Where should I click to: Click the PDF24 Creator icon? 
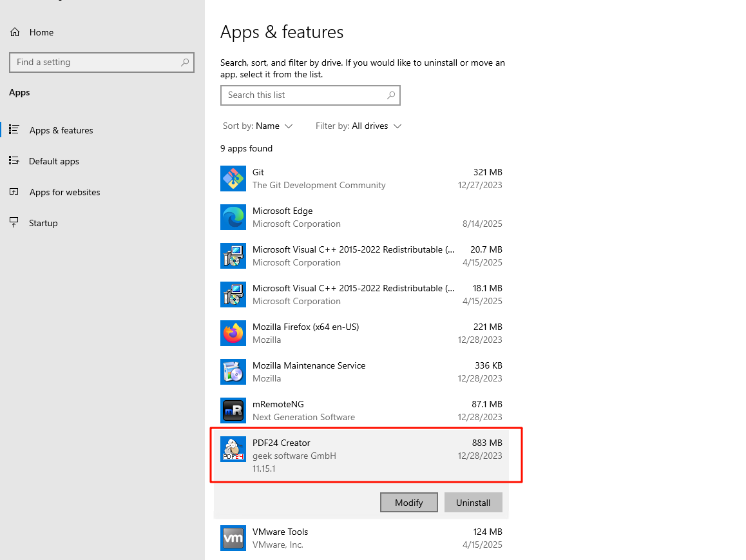233,449
